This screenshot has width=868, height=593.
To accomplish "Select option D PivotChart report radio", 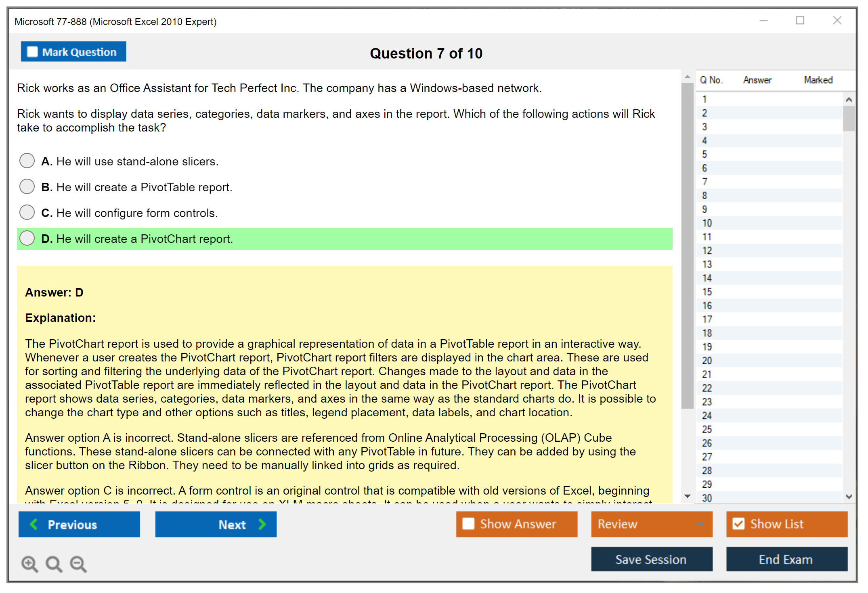I will pyautogui.click(x=27, y=238).
